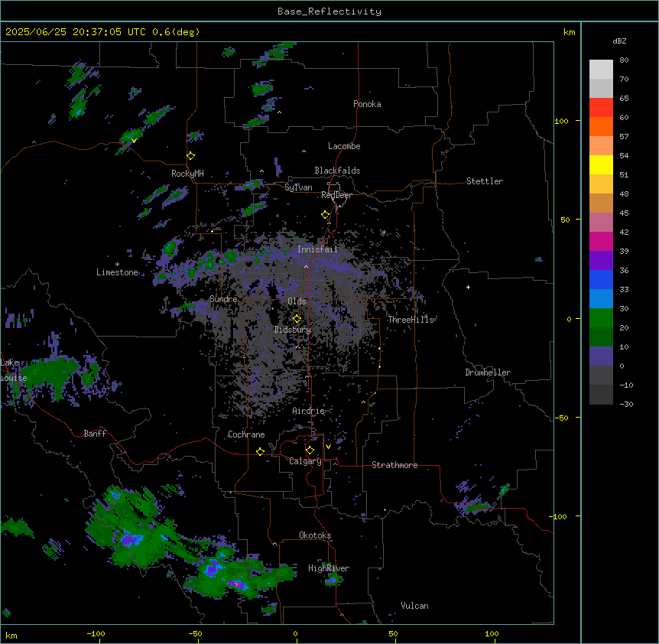
Task: Click the white asterisk northeast of Innisfail
Action: tap(384, 232)
